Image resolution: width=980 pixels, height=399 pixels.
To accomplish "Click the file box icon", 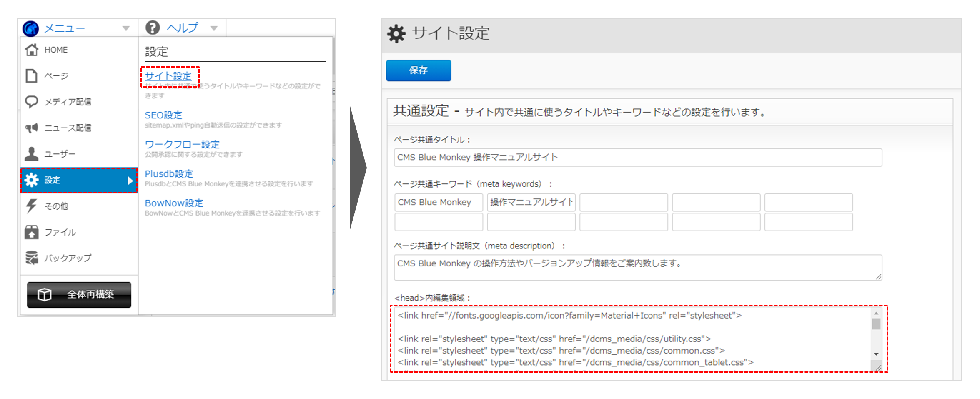I will tap(32, 232).
